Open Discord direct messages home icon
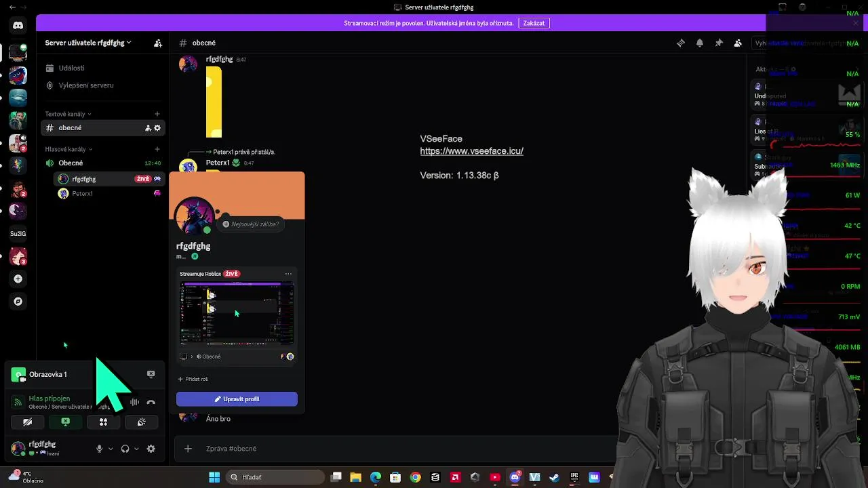This screenshot has width=868, height=488. click(x=18, y=26)
